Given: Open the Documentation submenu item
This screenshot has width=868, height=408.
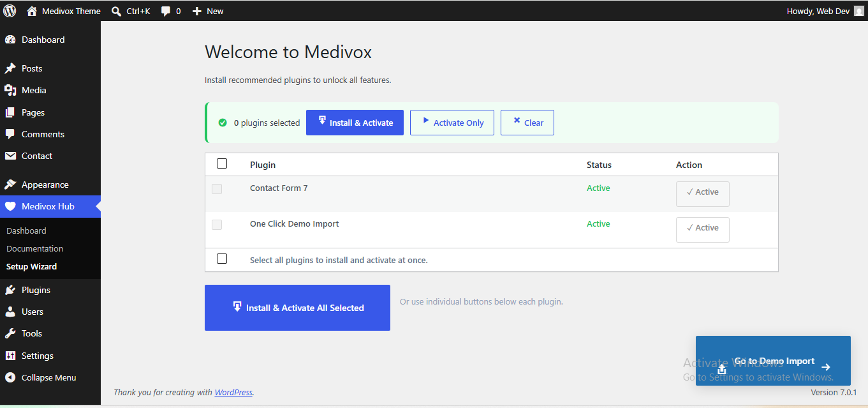Looking at the screenshot, I should (35, 248).
